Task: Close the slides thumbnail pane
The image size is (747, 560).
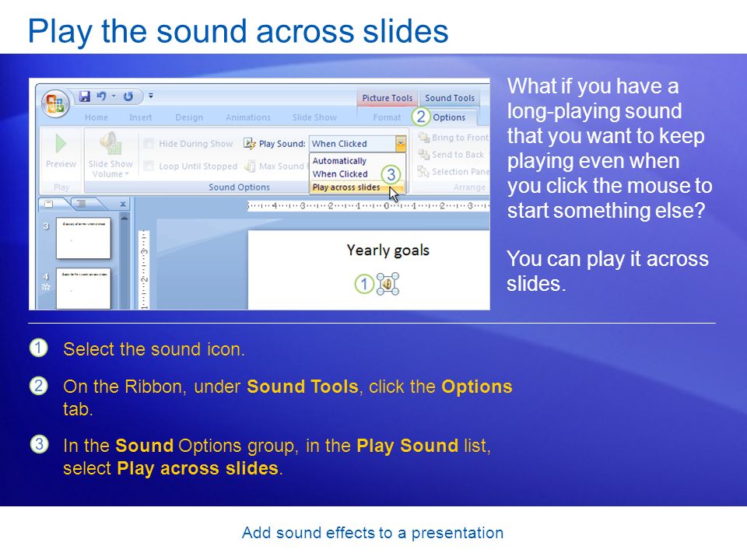Action: click(123, 204)
